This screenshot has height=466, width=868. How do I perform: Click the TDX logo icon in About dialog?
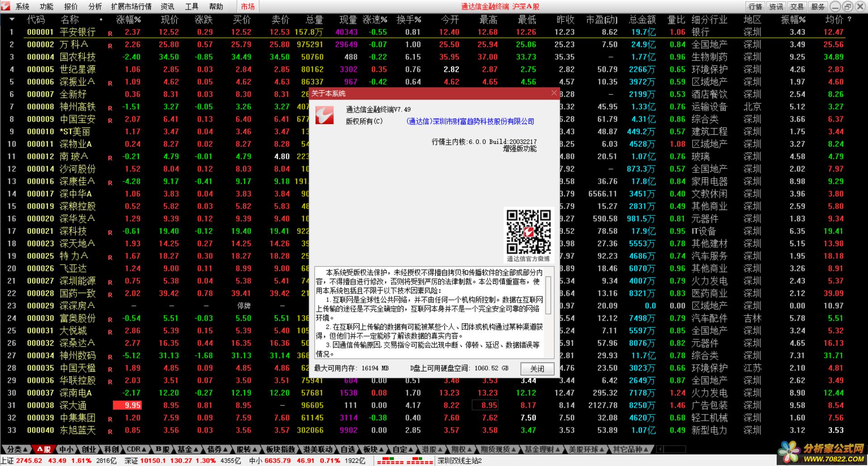[325, 115]
